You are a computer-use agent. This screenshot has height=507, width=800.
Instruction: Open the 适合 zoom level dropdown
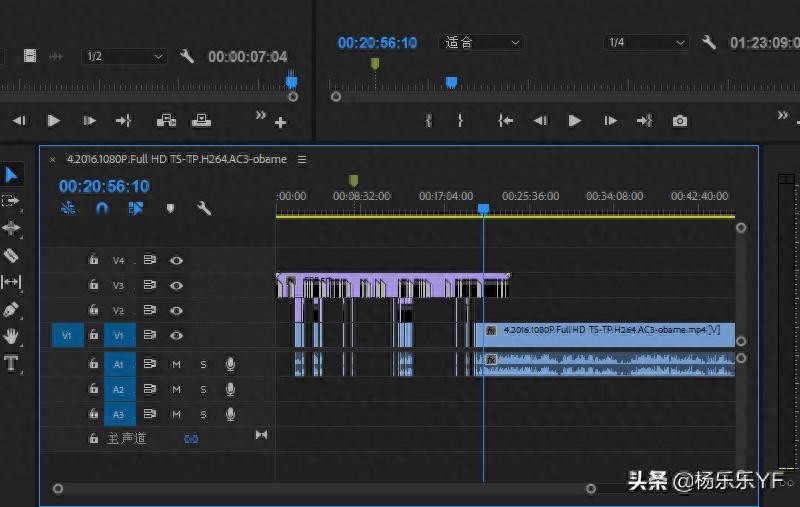tap(483, 43)
